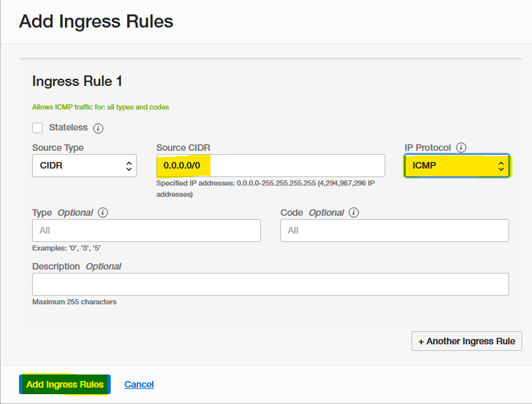This screenshot has width=532, height=404.
Task: Open the IP Protocol ICMP dropdown
Action: pyautogui.click(x=457, y=166)
